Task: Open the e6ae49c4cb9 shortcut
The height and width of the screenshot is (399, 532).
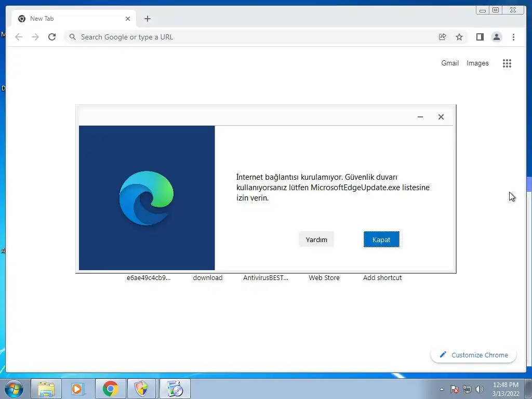Action: coord(149,277)
